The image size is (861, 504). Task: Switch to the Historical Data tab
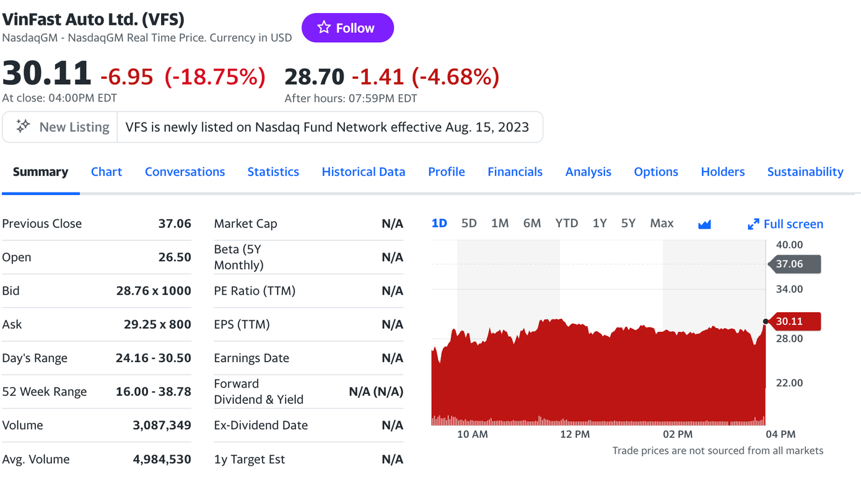(364, 172)
